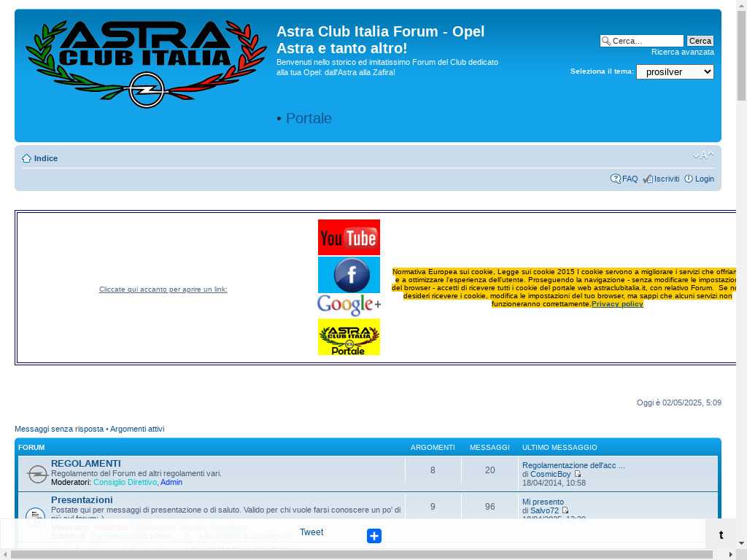Viewport: 747px width, 560px height.
Task: Open Messaggi senza risposta
Action: [59, 429]
